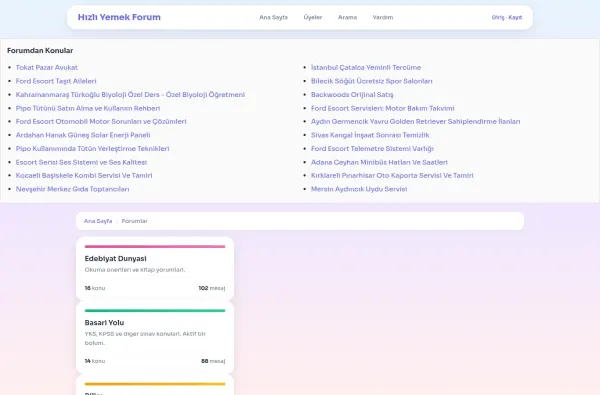Open Mersin Aydıncık Uydu Servisi topic
This screenshot has height=395, width=600.
[359, 189]
